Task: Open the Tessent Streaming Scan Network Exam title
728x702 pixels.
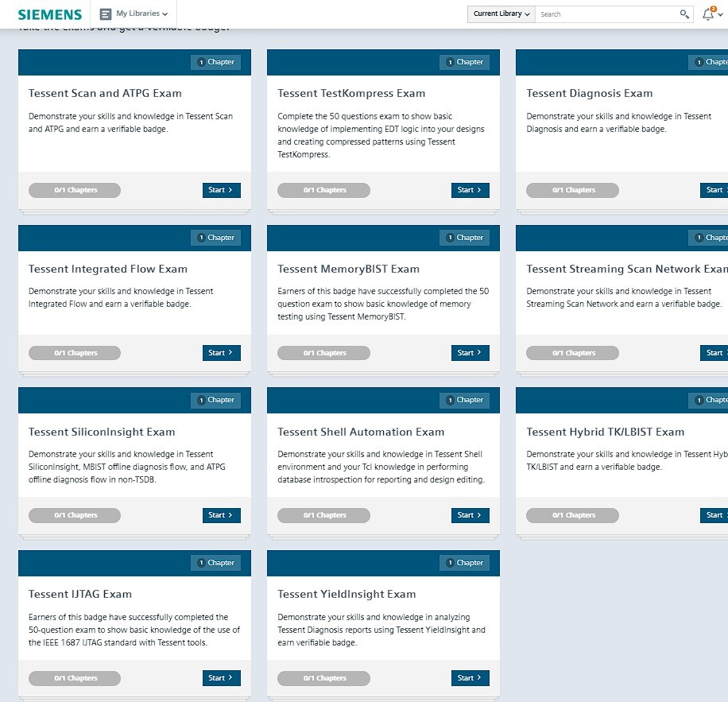Action: coord(625,269)
